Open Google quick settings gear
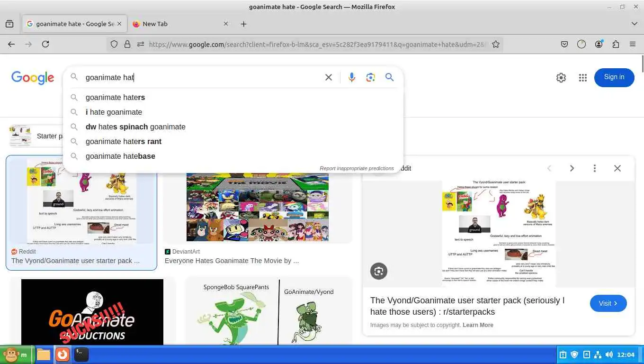Viewport: 644px width, 364px height. coord(561,78)
